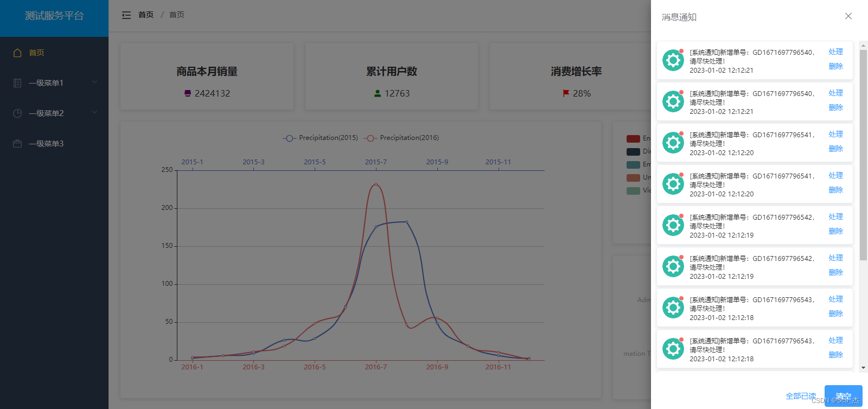Screen dimensions: 868x409
Task: Open the 一级菜单2 menu entry
Action: point(54,113)
